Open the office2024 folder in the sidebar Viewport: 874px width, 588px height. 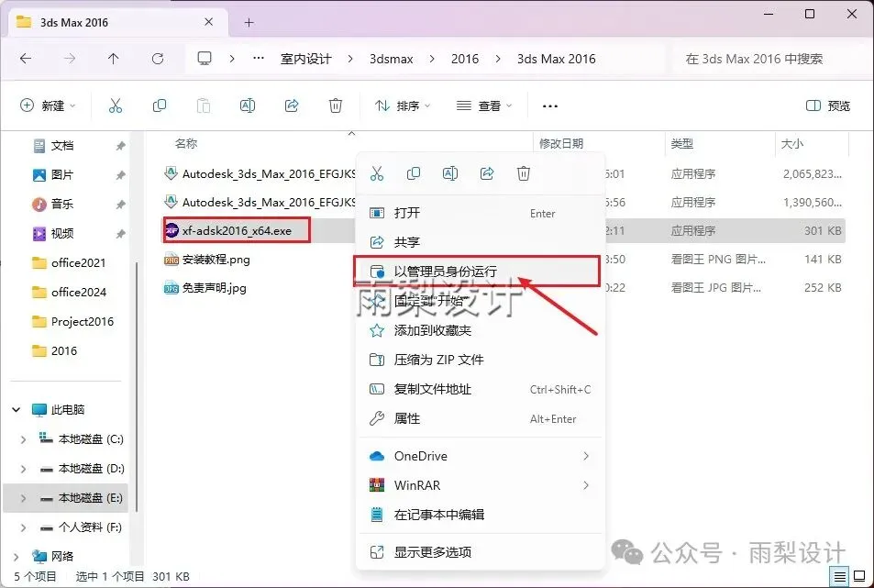[78, 292]
